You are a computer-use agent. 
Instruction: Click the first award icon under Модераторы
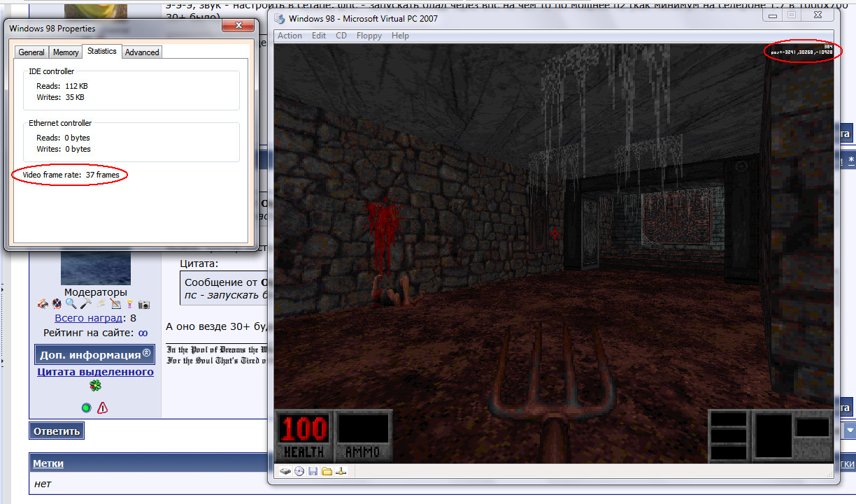click(x=43, y=304)
